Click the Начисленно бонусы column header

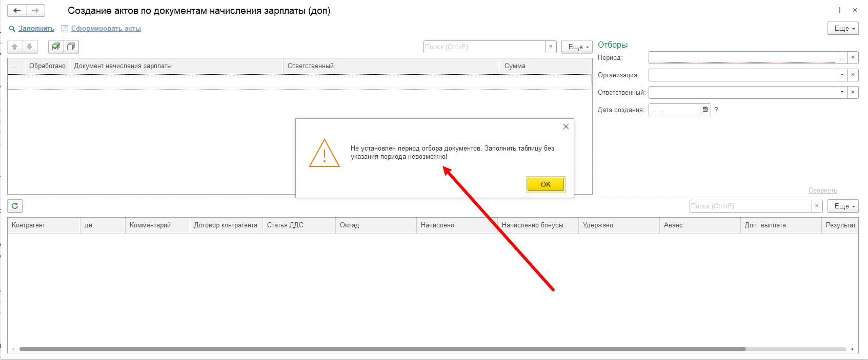[x=538, y=225]
